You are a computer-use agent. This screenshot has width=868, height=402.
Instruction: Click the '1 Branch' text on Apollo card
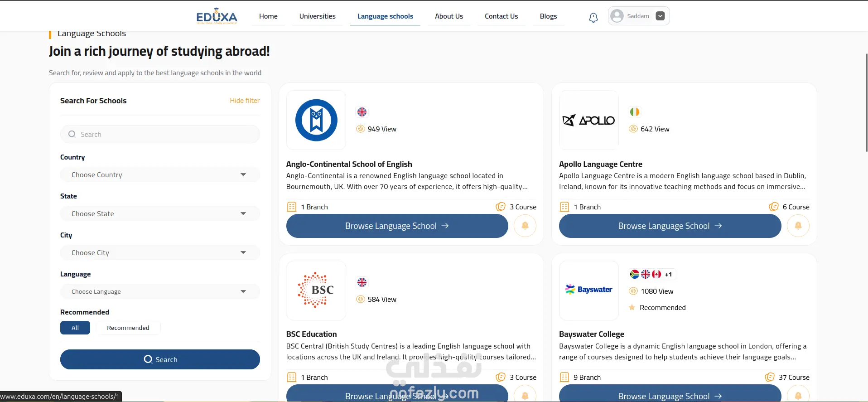(587, 207)
